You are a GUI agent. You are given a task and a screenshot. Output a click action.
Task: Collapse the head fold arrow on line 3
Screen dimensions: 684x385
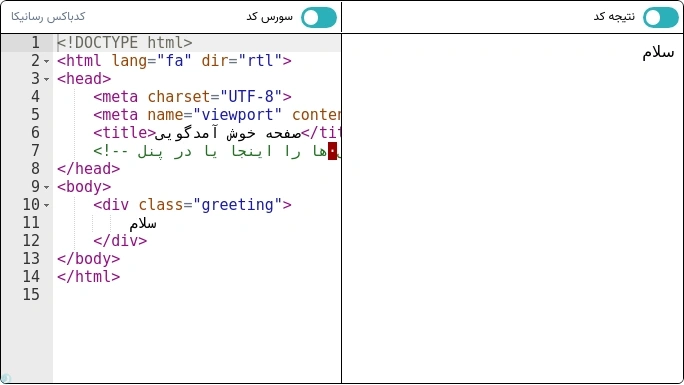coord(47,79)
